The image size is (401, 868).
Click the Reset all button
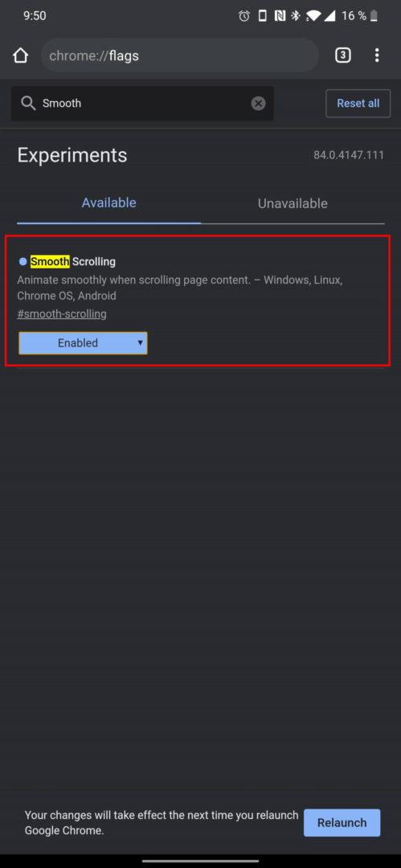pos(358,104)
